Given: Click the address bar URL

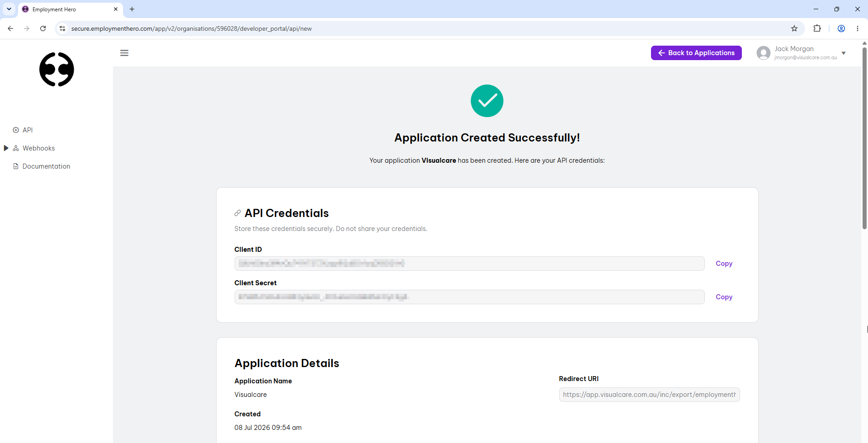Looking at the screenshot, I should [191, 28].
